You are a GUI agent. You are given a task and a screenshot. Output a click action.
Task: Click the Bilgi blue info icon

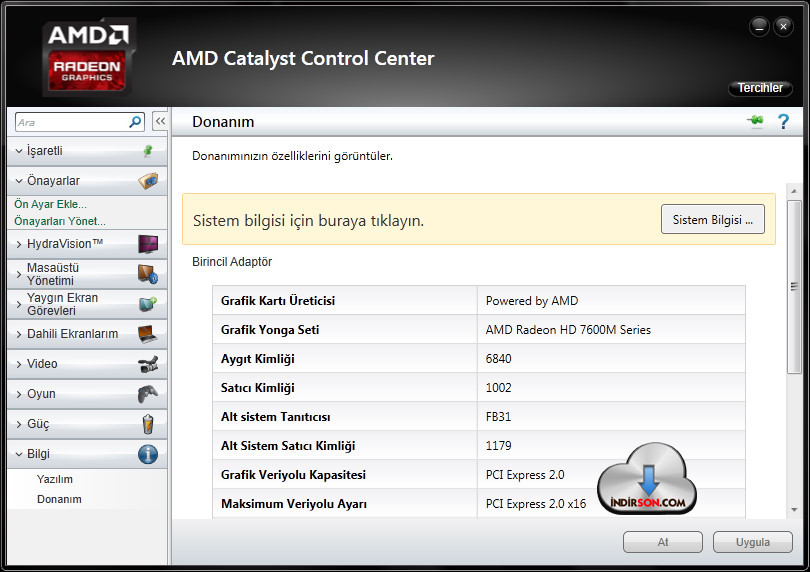click(148, 454)
